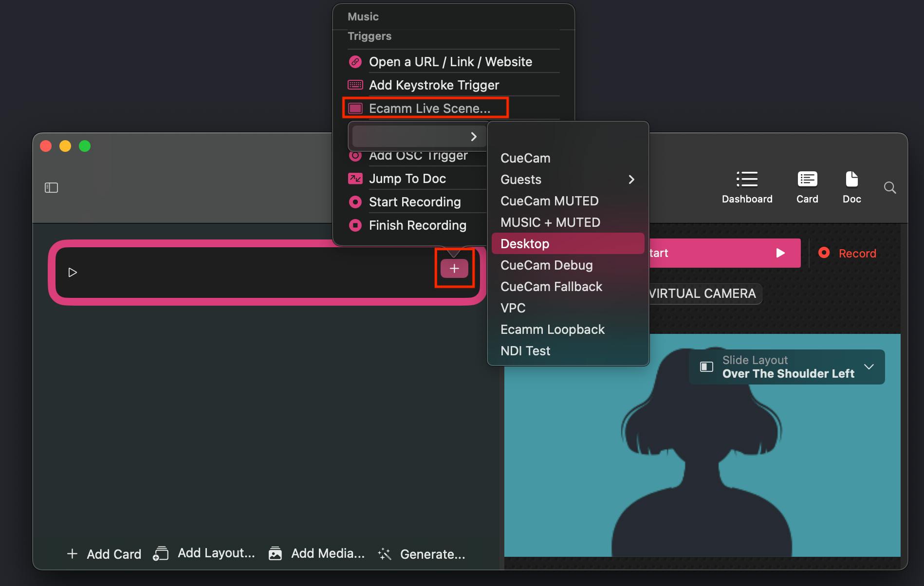Choose the Ecamm Loopback scene
924x586 pixels.
click(x=568, y=330)
